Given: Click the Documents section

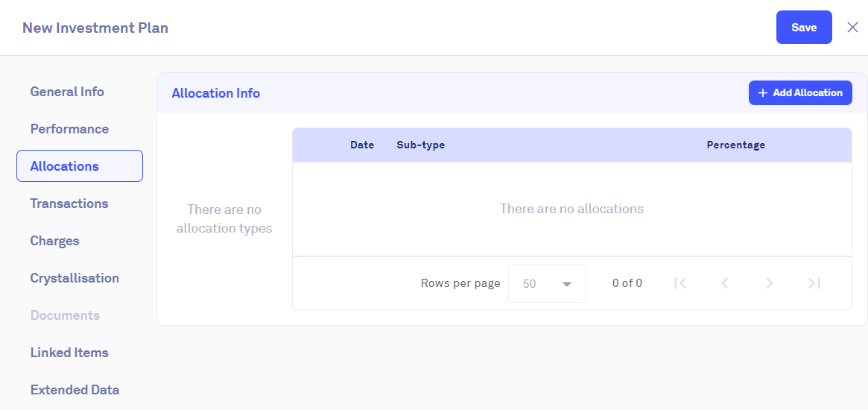Looking at the screenshot, I should [x=65, y=315].
